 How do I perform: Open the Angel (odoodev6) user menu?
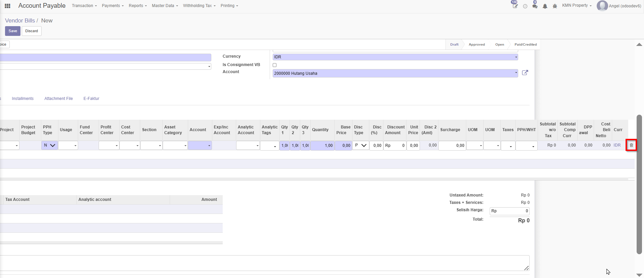pyautogui.click(x=619, y=6)
